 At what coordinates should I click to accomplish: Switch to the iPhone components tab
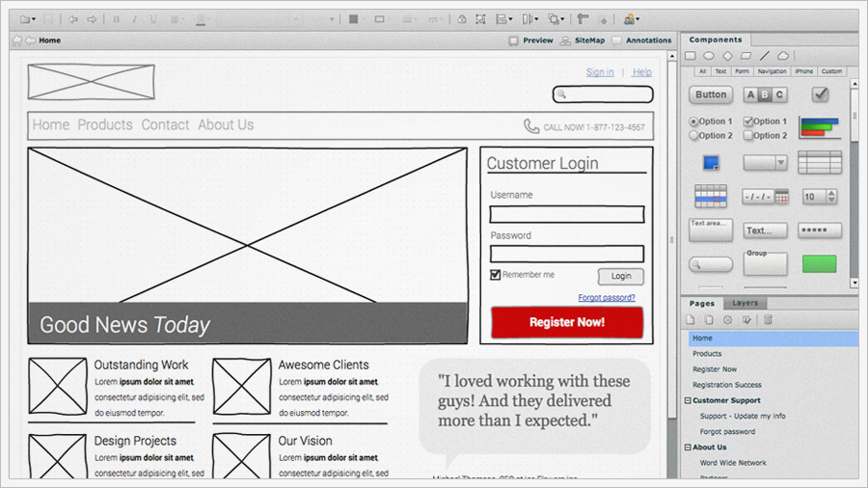[803, 71]
